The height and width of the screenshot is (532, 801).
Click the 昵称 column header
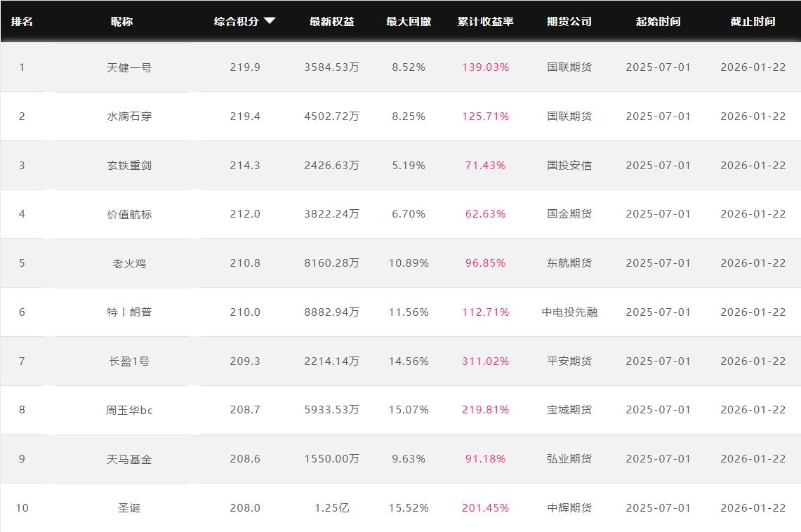coord(121,21)
